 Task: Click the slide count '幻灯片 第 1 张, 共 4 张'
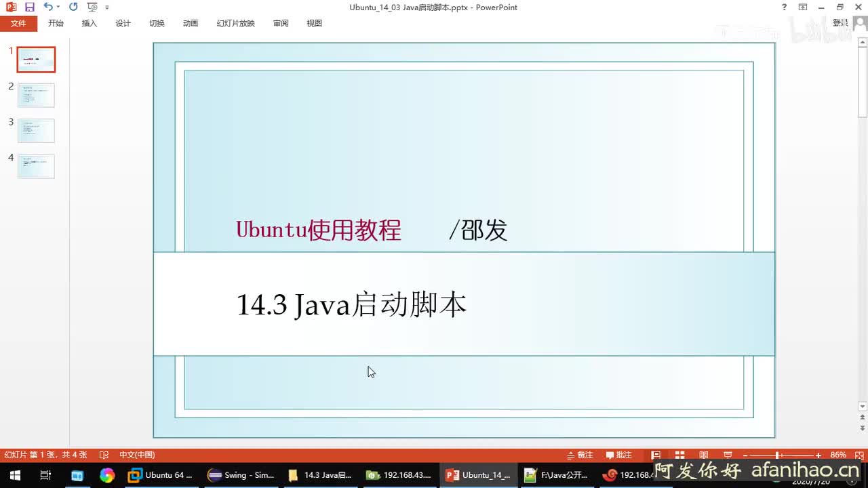(x=46, y=455)
